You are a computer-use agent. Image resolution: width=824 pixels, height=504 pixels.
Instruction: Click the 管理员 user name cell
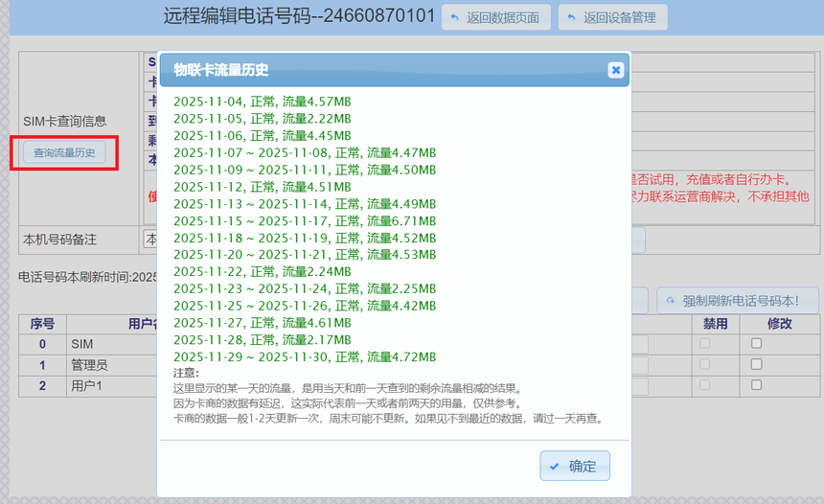coord(89,365)
